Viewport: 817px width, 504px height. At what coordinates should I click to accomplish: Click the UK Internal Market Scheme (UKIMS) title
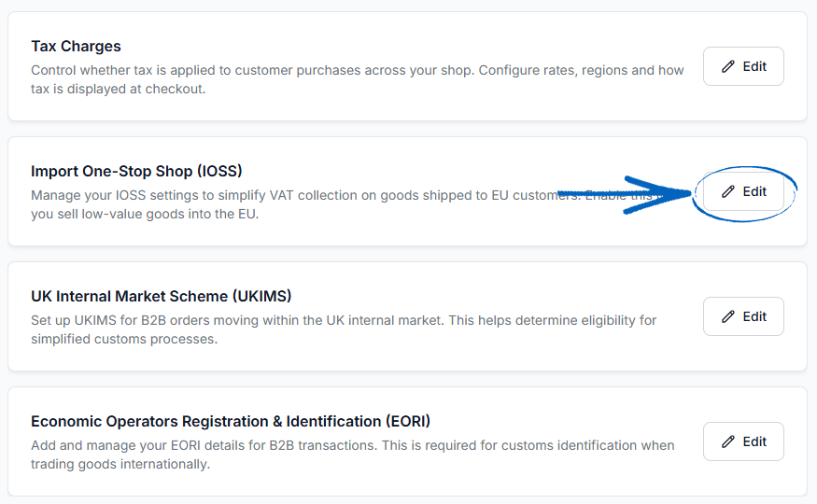click(161, 296)
